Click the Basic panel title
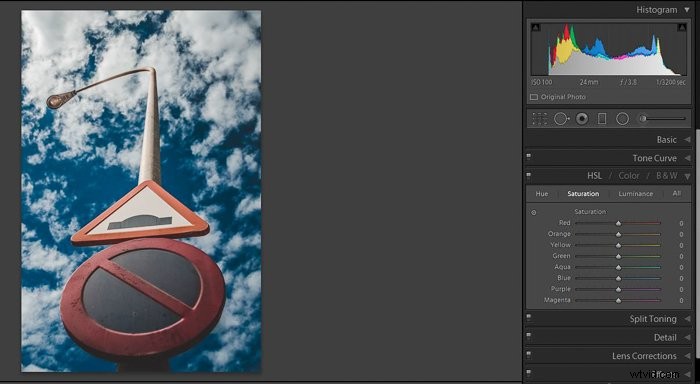700x384 pixels. point(667,140)
